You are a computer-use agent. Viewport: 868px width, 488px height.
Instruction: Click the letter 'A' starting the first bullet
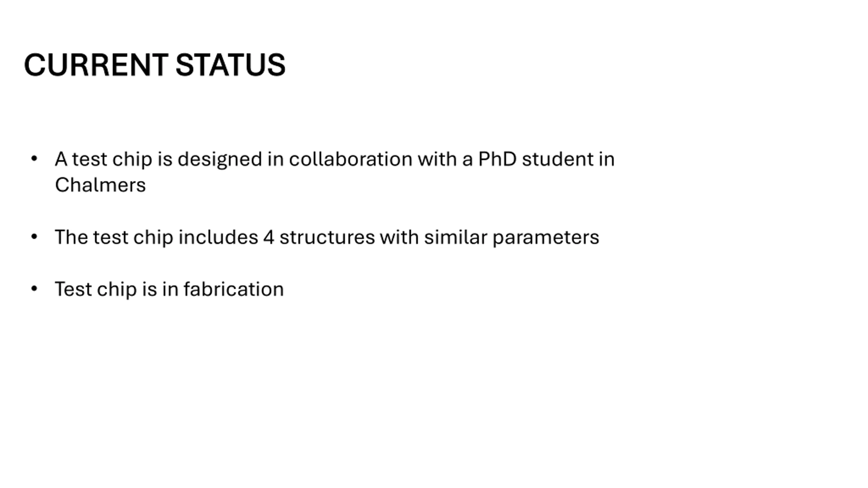tap(61, 159)
